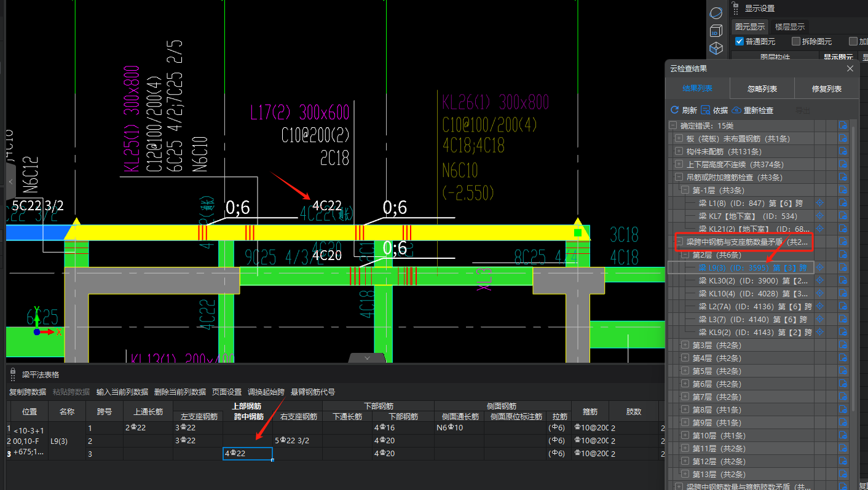Click the 2⌀22 上通长筋 cell

148,427
